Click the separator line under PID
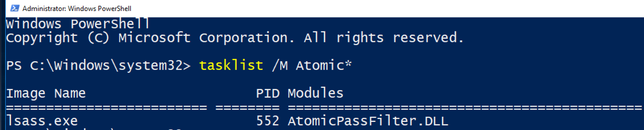Screen dimensions: 644x130 pyautogui.click(x=247, y=107)
